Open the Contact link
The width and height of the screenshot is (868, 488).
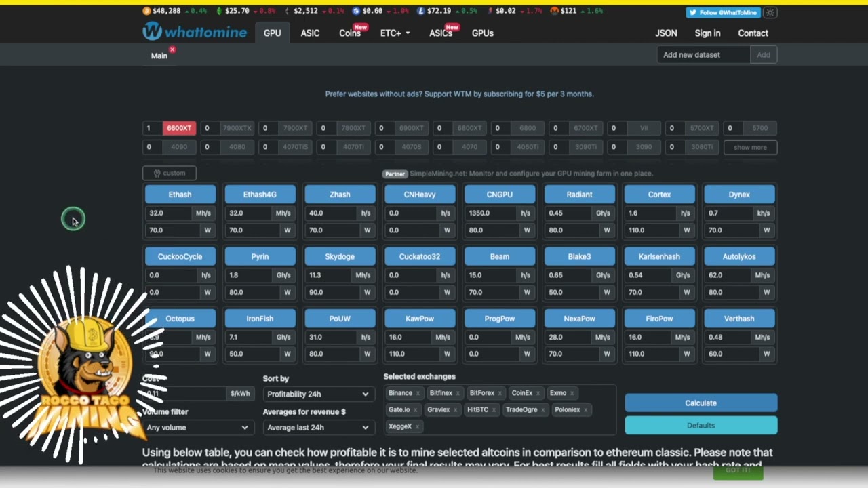click(x=753, y=33)
